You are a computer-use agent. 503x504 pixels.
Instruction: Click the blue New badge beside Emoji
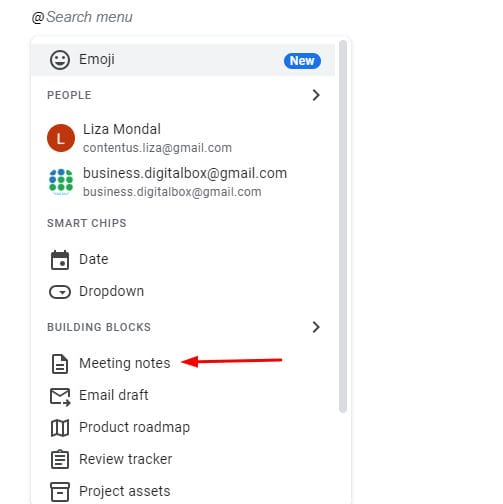click(x=302, y=61)
